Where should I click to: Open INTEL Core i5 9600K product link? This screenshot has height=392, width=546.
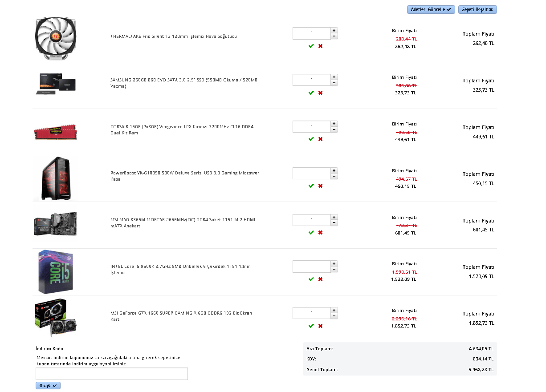pos(180,269)
